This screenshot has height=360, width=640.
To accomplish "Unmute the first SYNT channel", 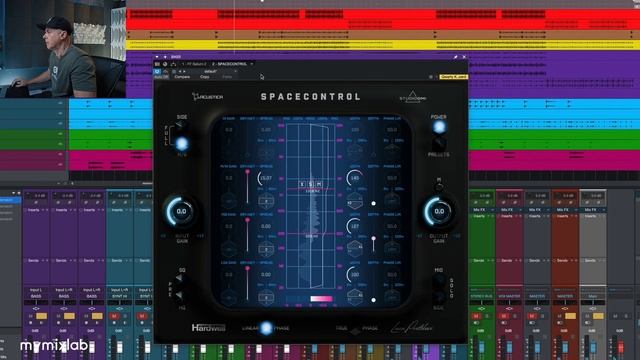I will (114, 316).
